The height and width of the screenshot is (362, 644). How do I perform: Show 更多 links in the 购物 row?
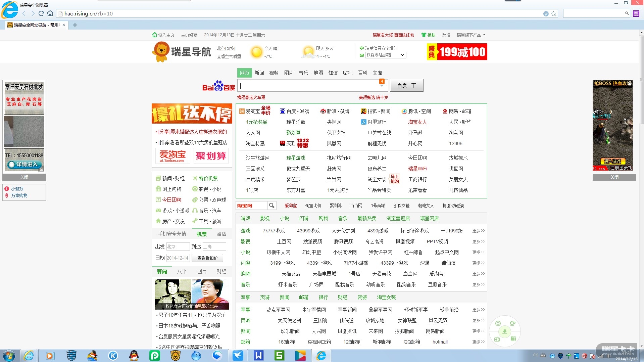click(478, 274)
